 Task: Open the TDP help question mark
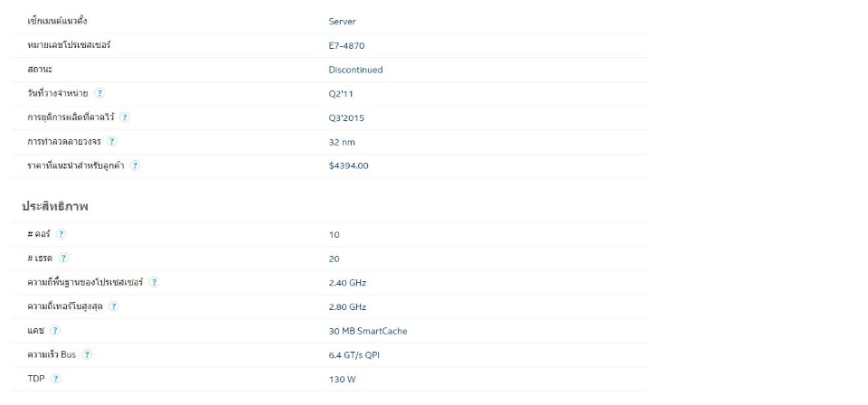(56, 379)
